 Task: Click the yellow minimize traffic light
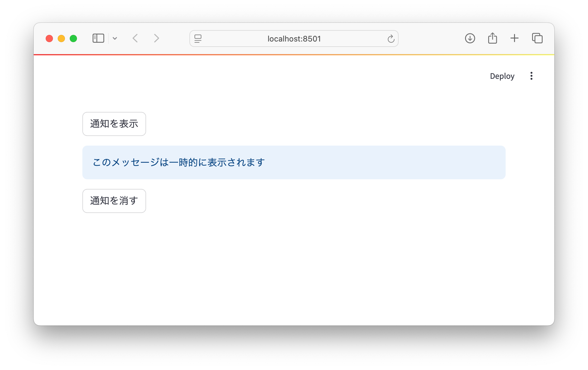61,38
